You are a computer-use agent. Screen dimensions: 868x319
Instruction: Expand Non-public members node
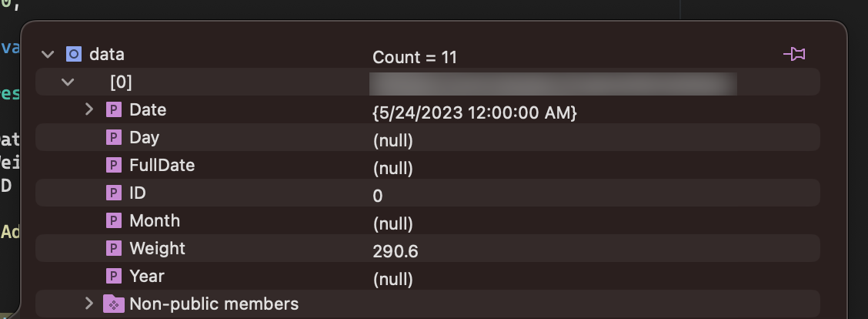(89, 304)
